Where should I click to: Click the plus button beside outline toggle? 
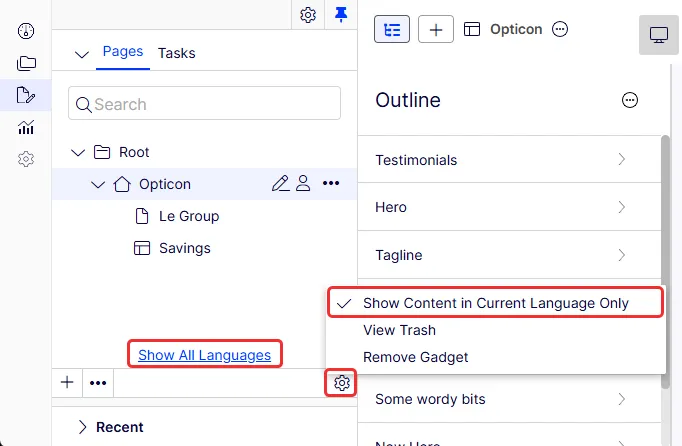(x=436, y=29)
